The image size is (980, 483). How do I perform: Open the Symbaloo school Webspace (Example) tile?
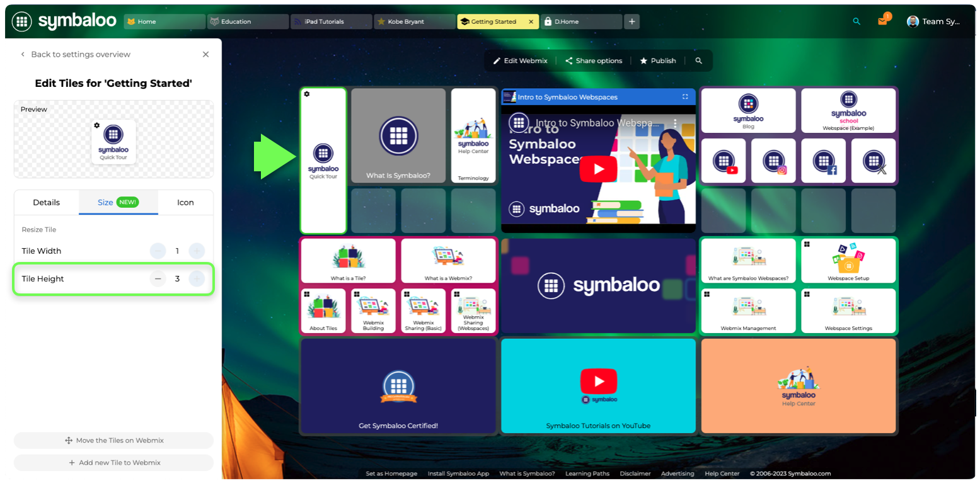[x=848, y=110]
